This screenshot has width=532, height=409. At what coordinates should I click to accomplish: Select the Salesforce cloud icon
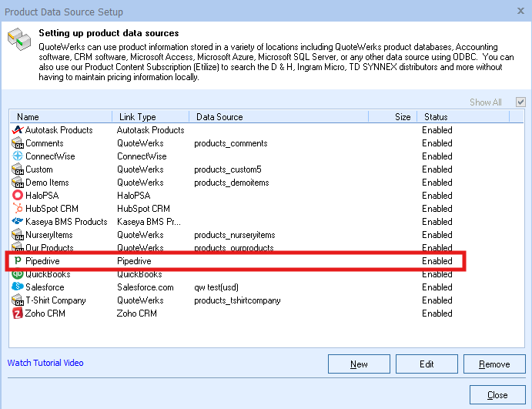18,287
